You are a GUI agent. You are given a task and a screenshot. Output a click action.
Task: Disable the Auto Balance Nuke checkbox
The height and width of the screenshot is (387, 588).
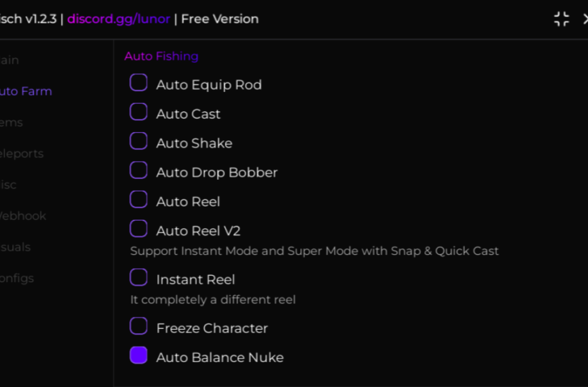coord(138,355)
